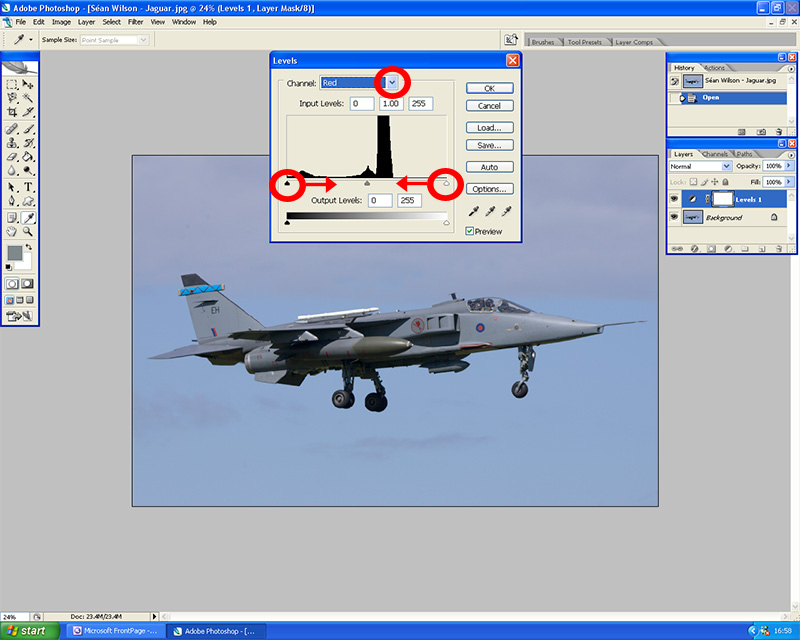The height and width of the screenshot is (640, 800).
Task: Select the Move tool
Action: click(x=28, y=84)
